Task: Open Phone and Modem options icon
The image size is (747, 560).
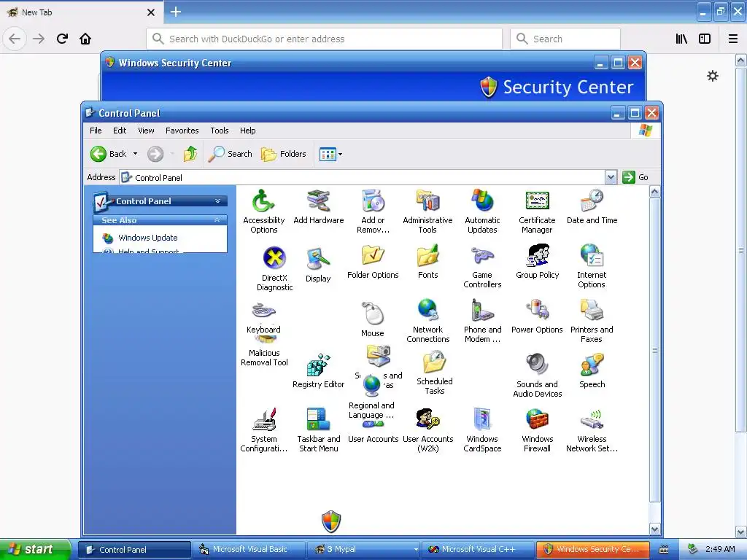Action: coord(482,321)
